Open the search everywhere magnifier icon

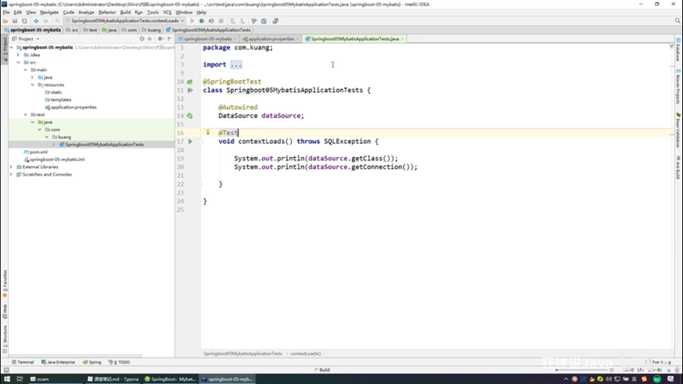coord(677,21)
